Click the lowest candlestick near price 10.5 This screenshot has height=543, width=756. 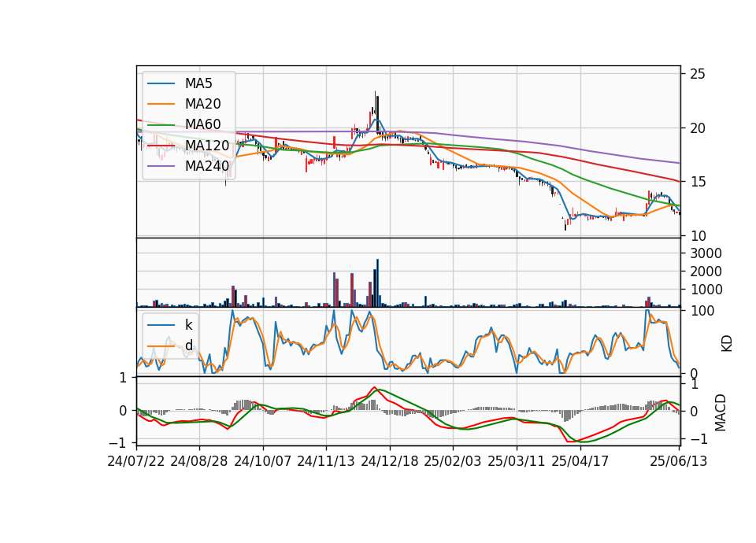(565, 224)
